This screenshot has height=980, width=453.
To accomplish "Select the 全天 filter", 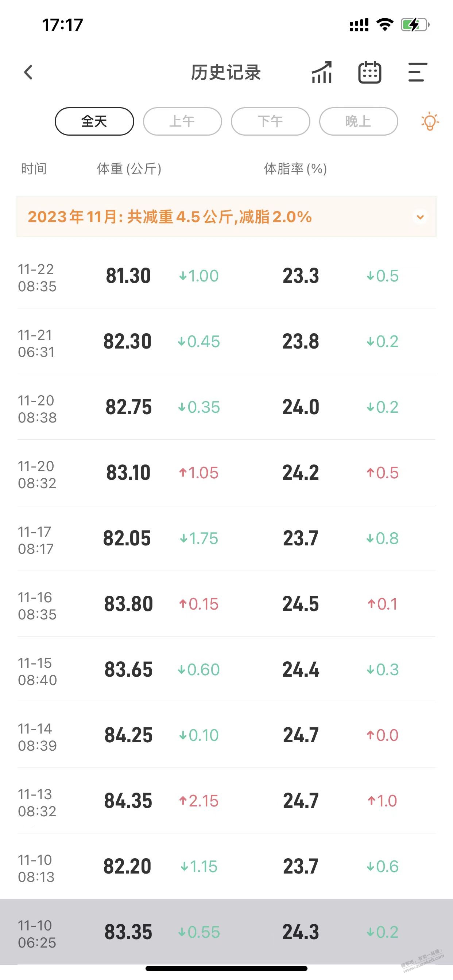I will 94,121.
